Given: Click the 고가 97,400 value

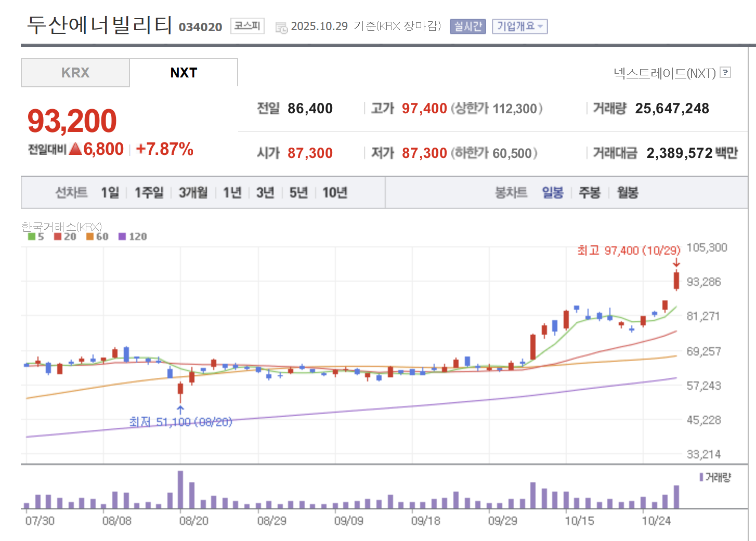Looking at the screenshot, I should coord(424,108).
